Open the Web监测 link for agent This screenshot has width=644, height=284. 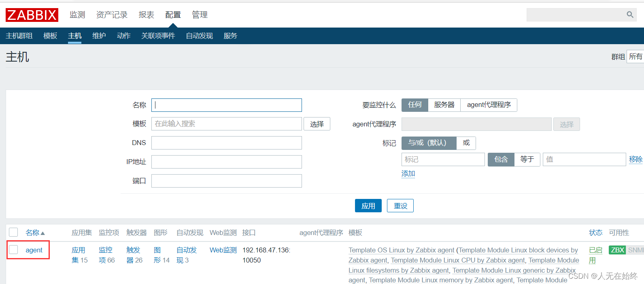pyautogui.click(x=223, y=250)
